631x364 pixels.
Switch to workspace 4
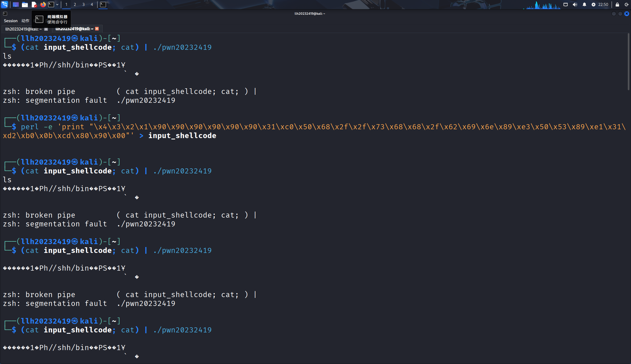(92, 4)
